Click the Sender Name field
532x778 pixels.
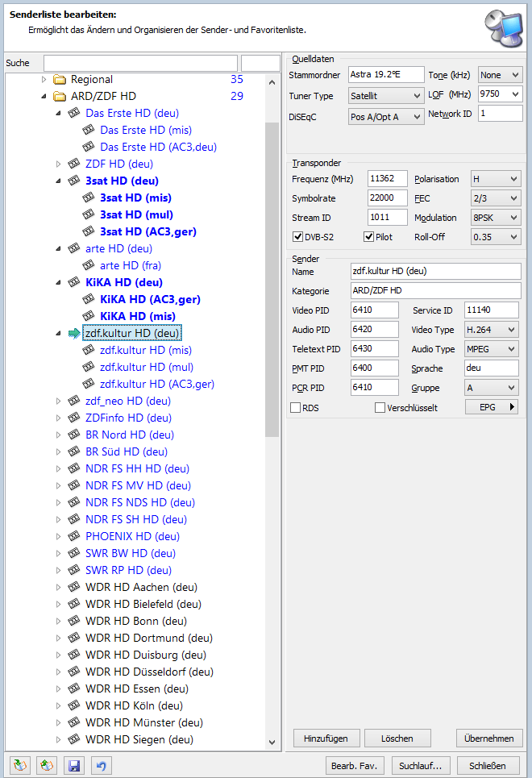coord(436,272)
